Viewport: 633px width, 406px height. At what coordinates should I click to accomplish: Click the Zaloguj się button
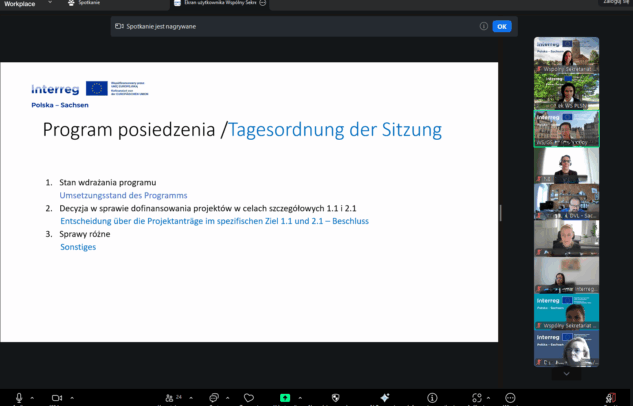click(616, 2)
